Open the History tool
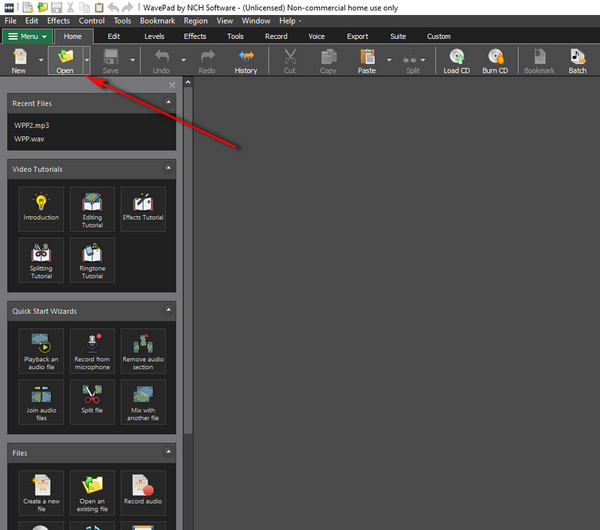This screenshot has width=600, height=530. (246, 60)
